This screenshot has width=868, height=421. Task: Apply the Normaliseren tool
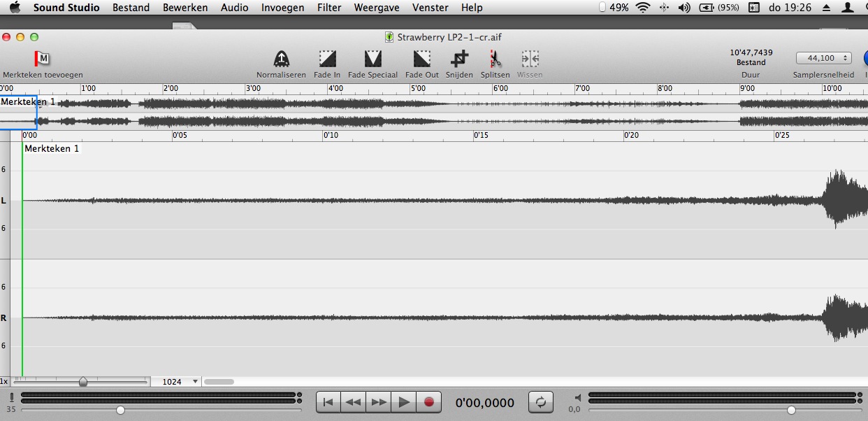pos(281,59)
